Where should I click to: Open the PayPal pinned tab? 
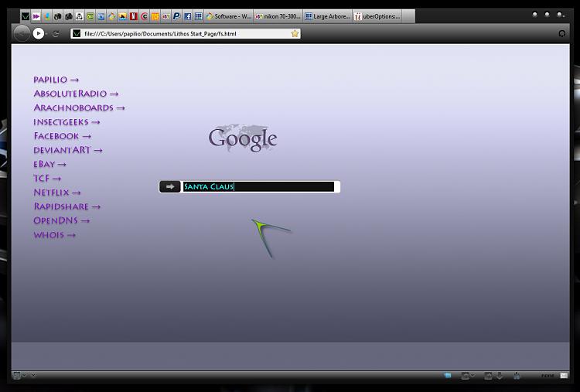177,16
